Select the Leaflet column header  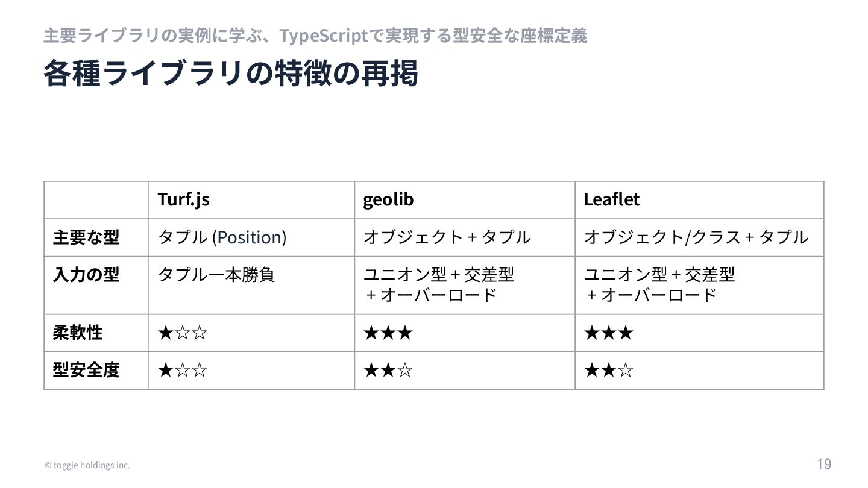tap(611, 199)
